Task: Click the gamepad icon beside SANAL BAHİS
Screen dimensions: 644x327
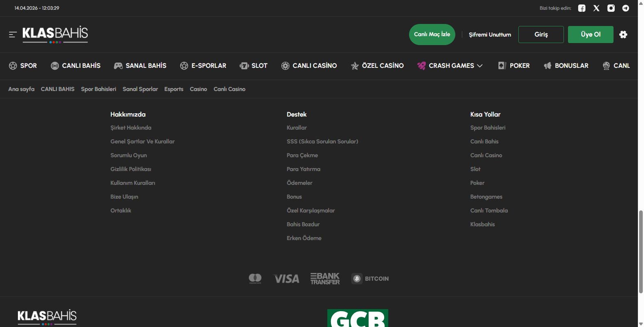Action: click(x=118, y=66)
